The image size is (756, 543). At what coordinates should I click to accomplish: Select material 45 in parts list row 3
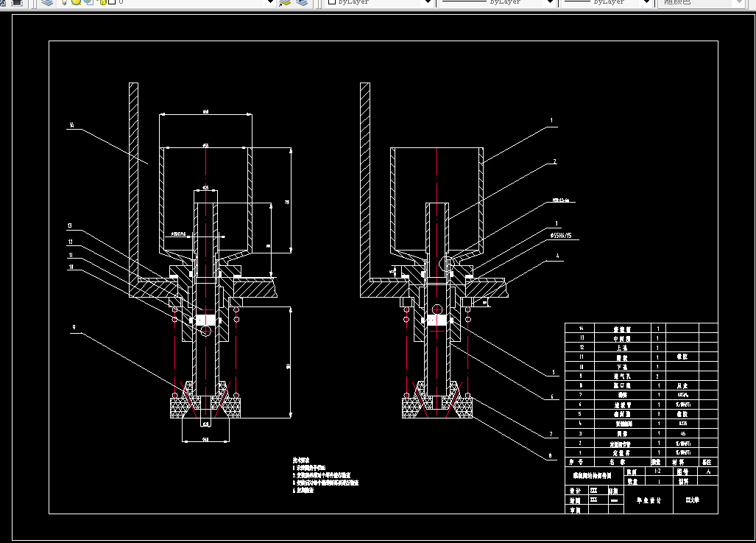click(682, 433)
